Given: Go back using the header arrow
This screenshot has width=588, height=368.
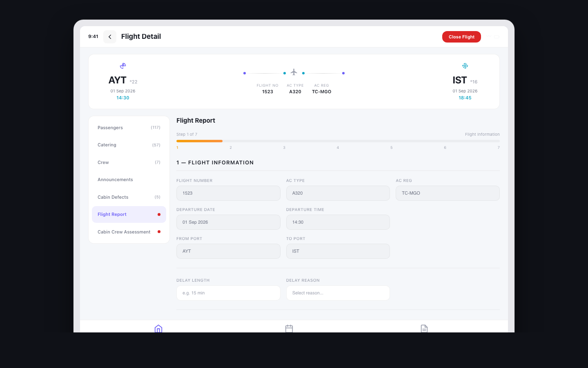Looking at the screenshot, I should pos(110,37).
